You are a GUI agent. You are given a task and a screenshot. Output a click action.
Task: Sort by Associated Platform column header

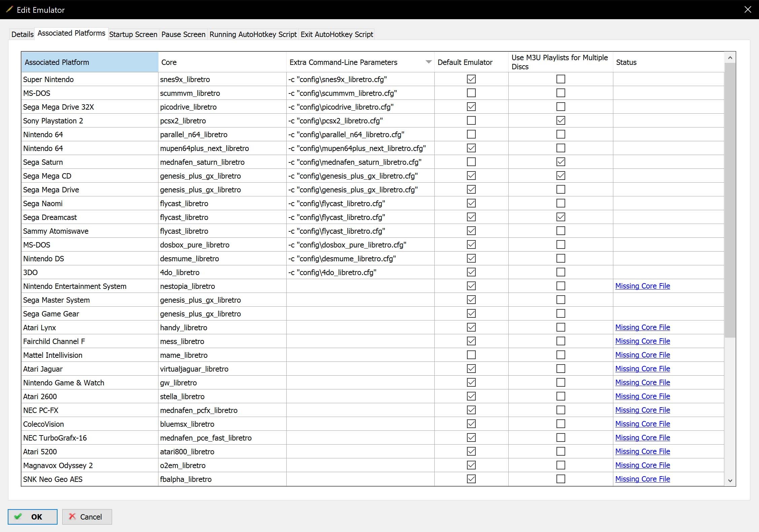(90, 62)
